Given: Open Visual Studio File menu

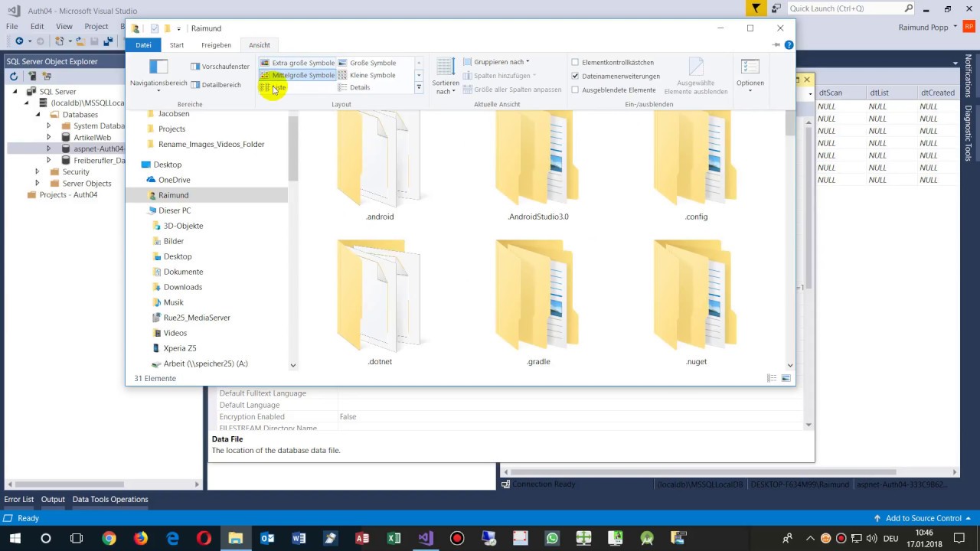Looking at the screenshot, I should [x=12, y=26].
